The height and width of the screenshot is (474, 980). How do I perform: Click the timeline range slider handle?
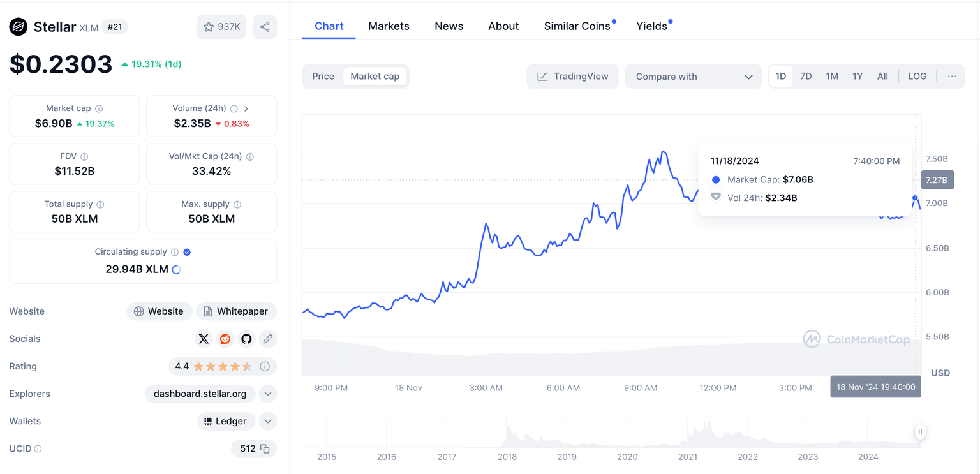click(920, 432)
